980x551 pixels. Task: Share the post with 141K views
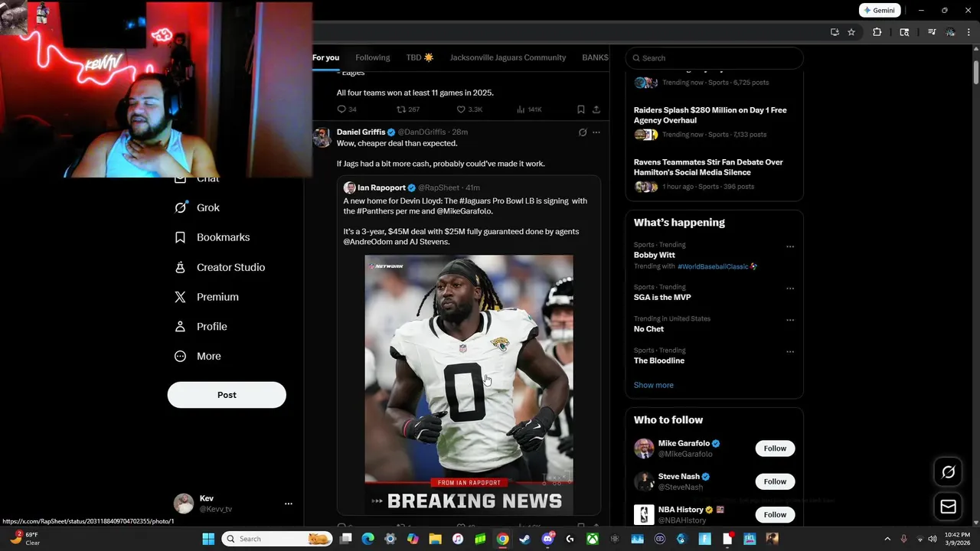[x=596, y=109]
